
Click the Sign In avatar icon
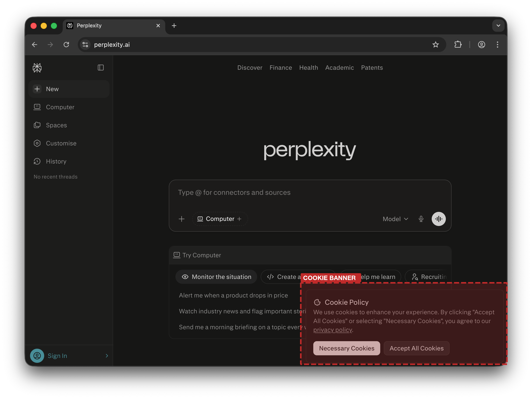37,356
